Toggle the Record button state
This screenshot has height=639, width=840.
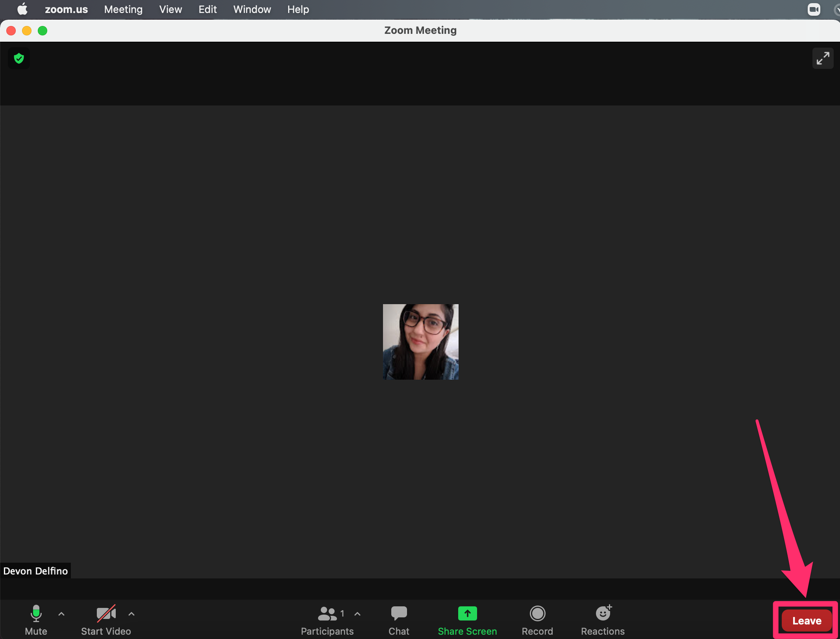tap(537, 618)
